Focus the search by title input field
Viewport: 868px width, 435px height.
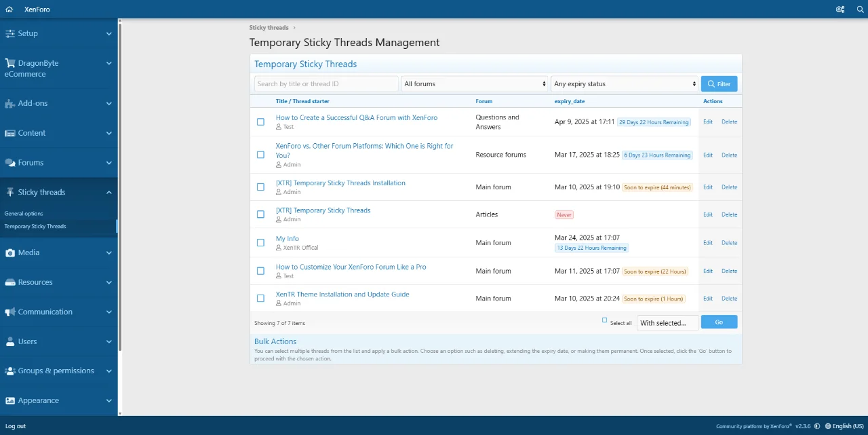[326, 84]
